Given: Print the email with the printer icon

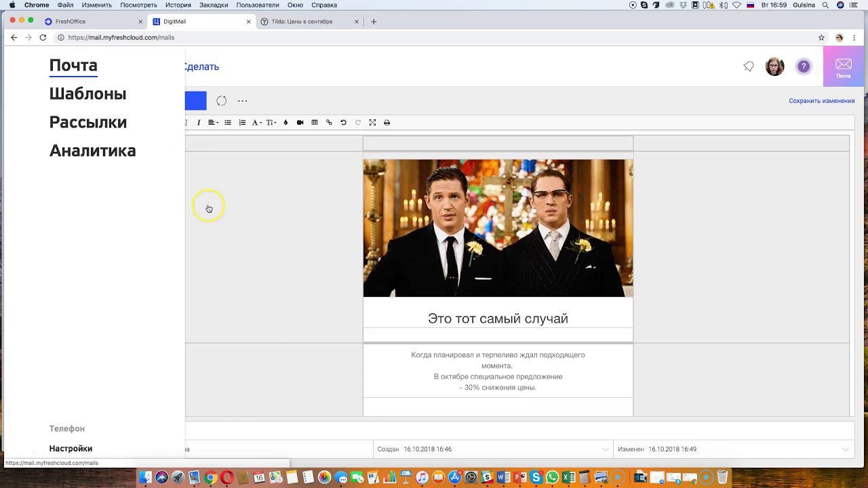Looking at the screenshot, I should pos(387,123).
